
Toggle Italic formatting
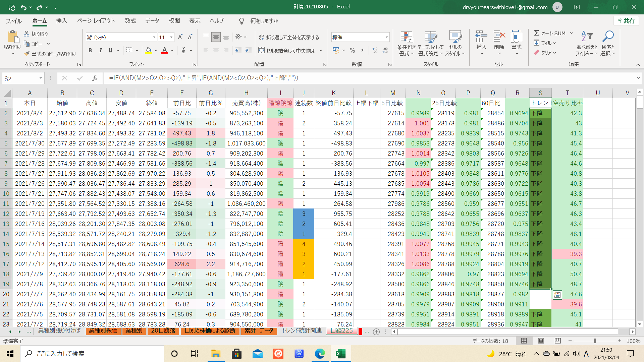(100, 50)
